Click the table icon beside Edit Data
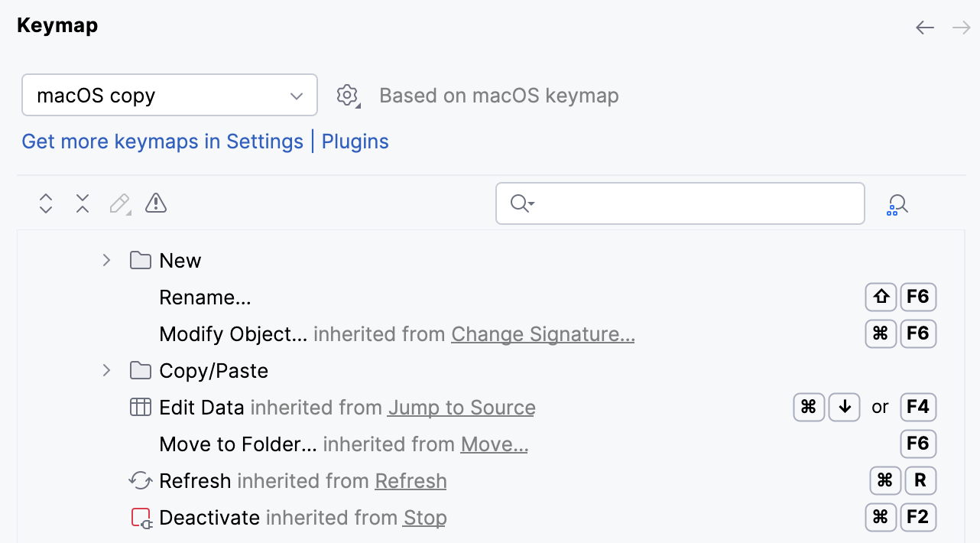The width and height of the screenshot is (980, 543). 141,407
